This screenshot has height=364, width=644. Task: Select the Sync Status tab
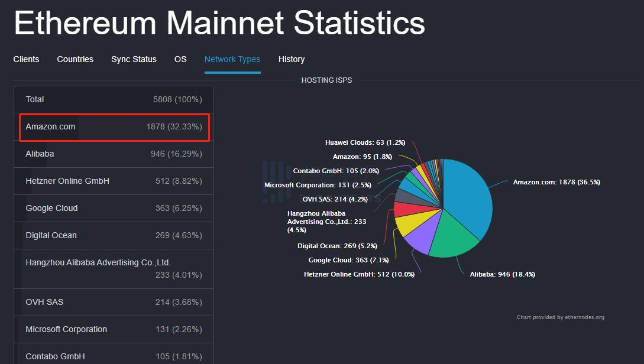tap(134, 59)
